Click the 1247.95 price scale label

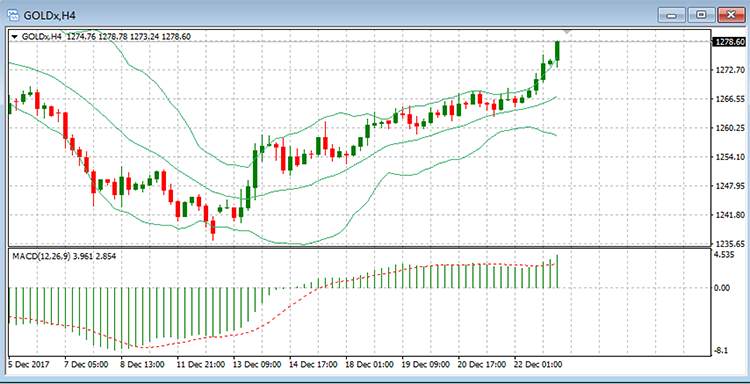click(729, 186)
